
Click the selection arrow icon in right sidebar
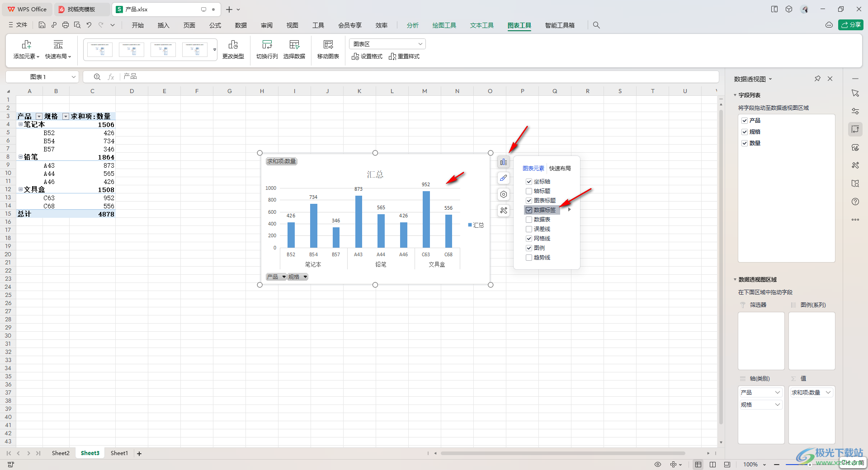click(855, 93)
